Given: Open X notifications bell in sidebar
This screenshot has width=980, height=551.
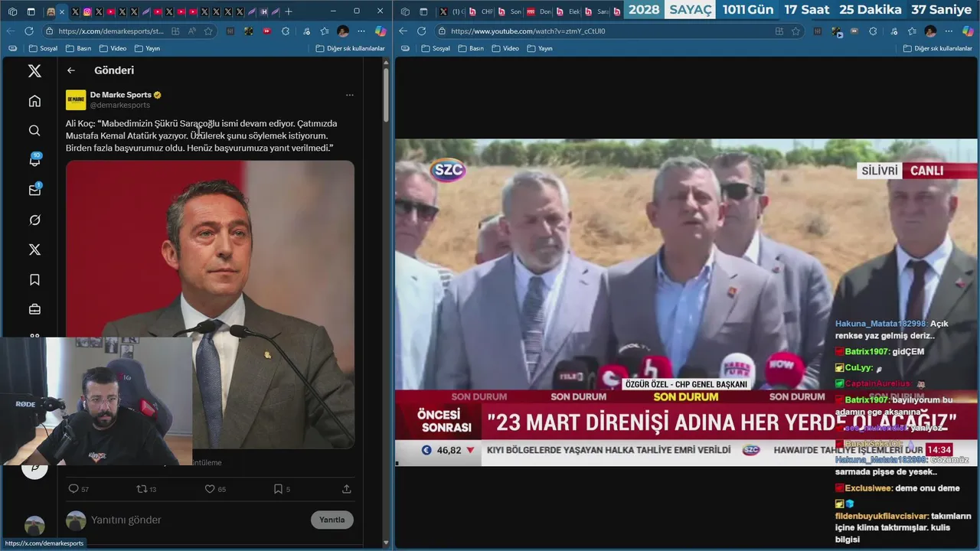Looking at the screenshot, I should [34, 161].
